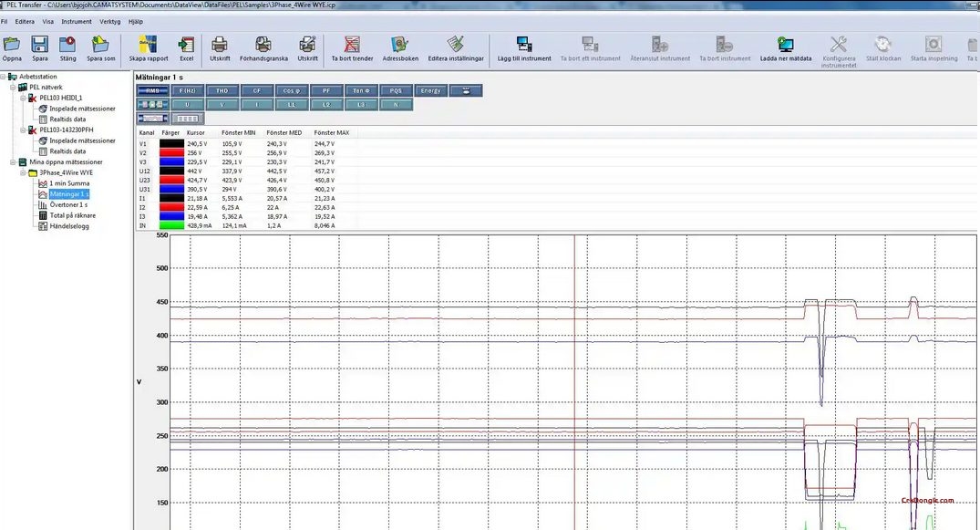Click Återanslut instrument icon

[x=660, y=45]
